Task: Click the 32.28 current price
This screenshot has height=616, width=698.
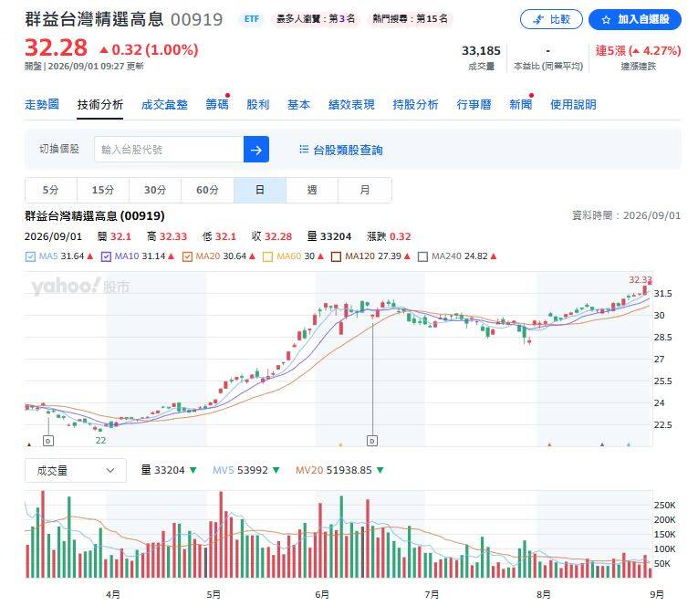Action: pos(56,47)
